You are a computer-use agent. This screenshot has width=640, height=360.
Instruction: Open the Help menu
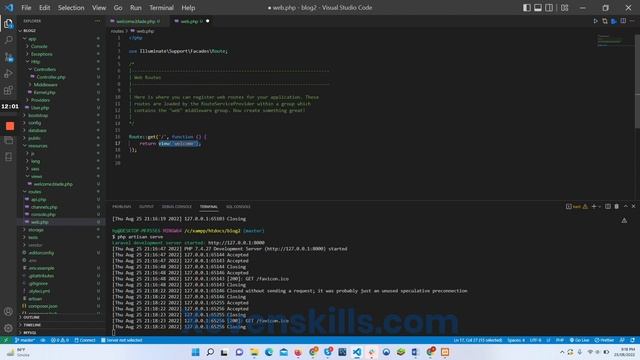tap(188, 8)
